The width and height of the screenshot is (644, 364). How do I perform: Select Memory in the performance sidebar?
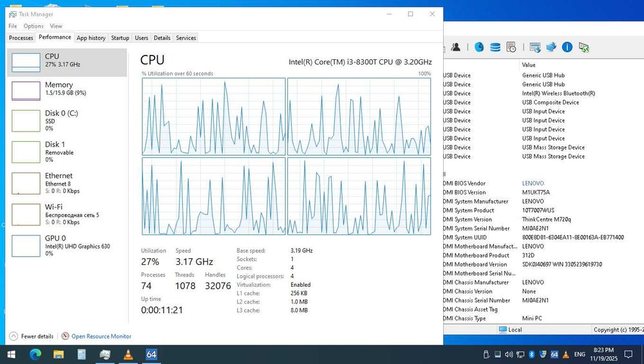click(67, 90)
